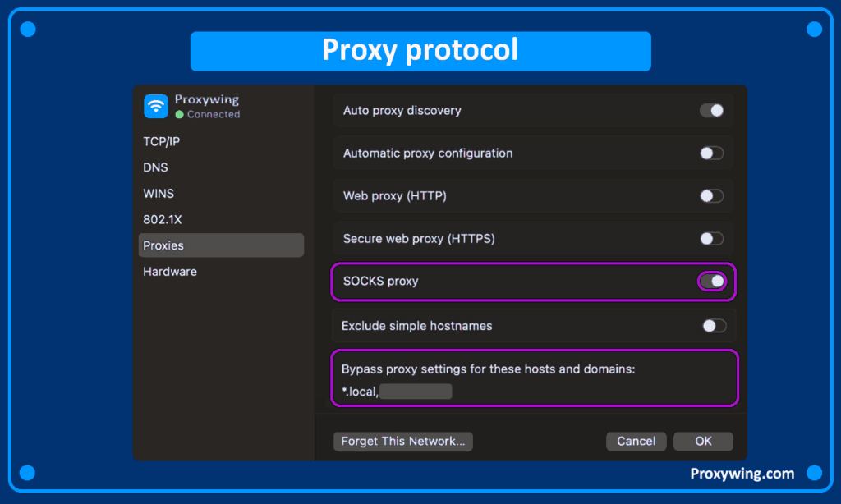Select WINS in the sidebar
841x504 pixels.
coord(159,194)
